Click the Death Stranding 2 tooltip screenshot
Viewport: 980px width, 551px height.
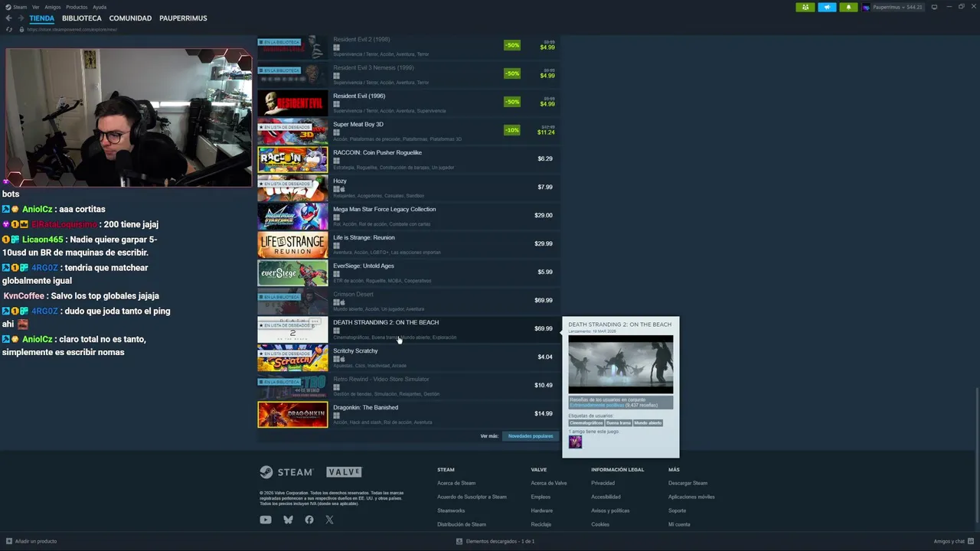point(621,364)
